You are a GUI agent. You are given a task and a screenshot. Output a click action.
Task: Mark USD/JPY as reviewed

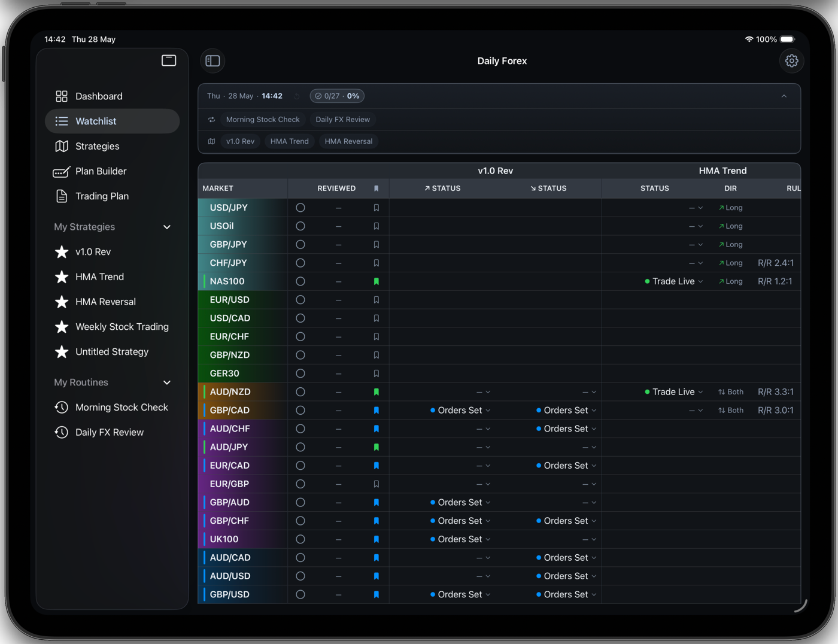pos(300,208)
